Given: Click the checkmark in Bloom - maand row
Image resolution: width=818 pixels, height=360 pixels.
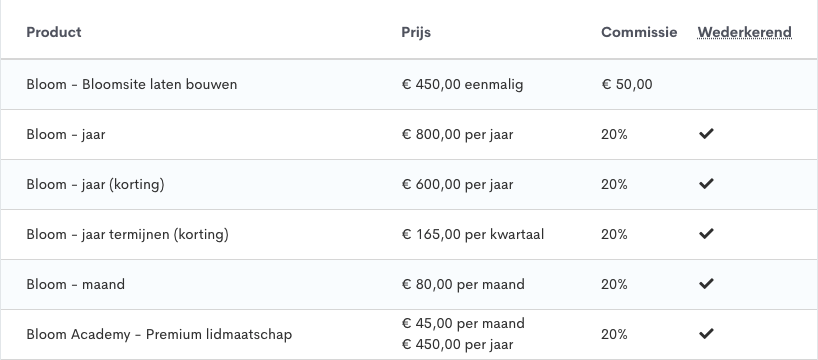Looking at the screenshot, I should tap(706, 284).
